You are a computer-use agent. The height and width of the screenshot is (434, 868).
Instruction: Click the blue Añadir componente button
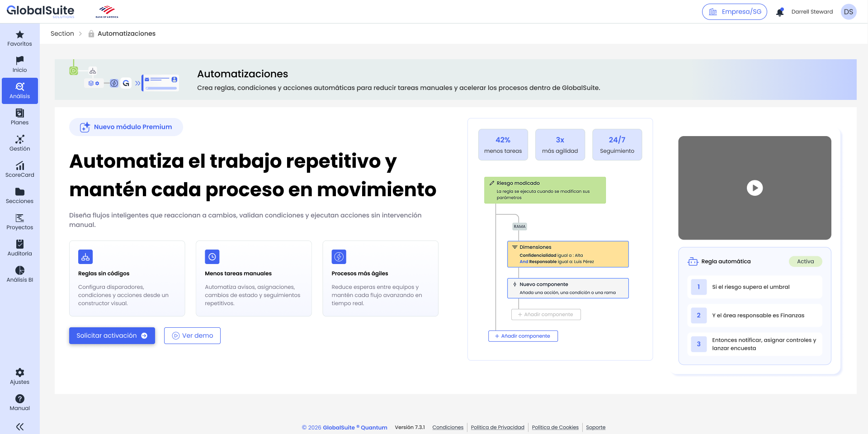(523, 336)
